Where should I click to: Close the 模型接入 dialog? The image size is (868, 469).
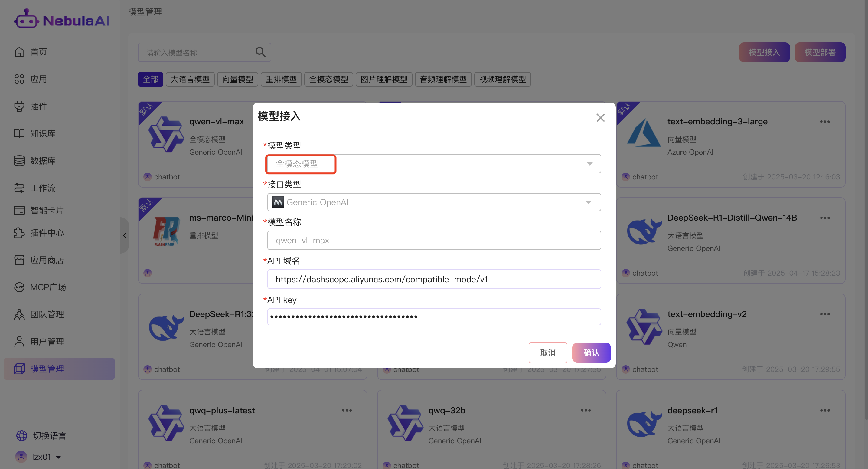coord(600,118)
